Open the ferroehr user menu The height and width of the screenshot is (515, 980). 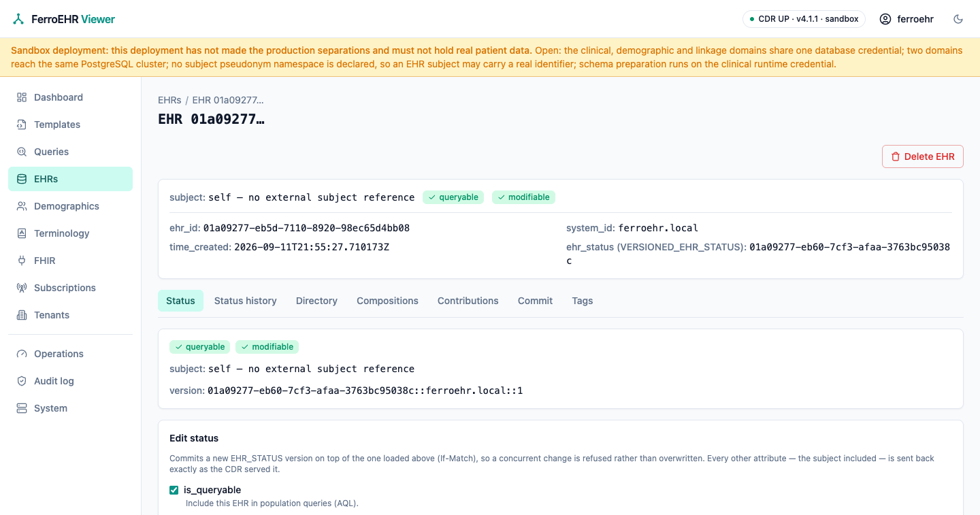point(906,19)
